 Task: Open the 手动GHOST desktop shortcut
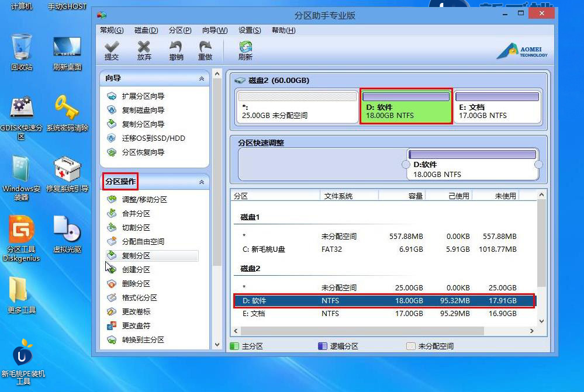pyautogui.click(x=67, y=6)
